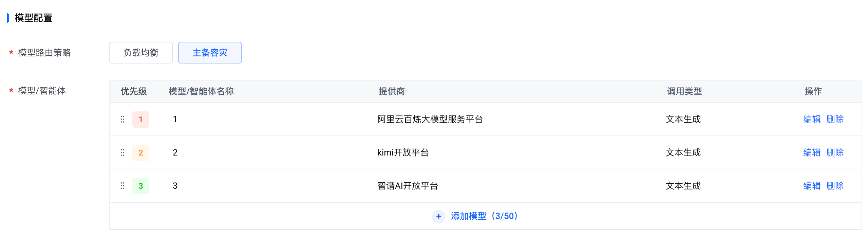The image size is (868, 237).
Task: Click the orange priority 2 badge
Action: pos(140,152)
